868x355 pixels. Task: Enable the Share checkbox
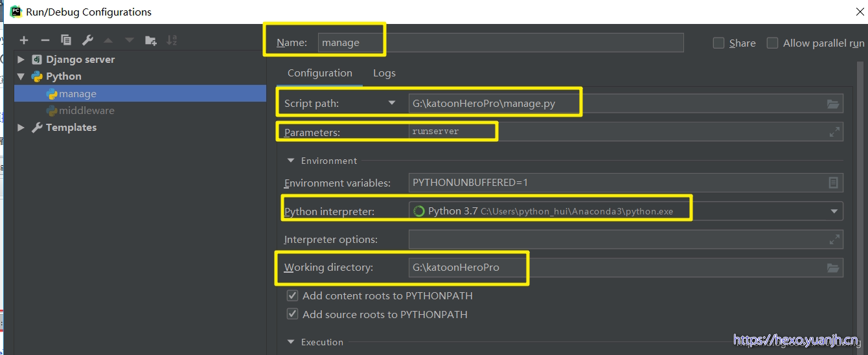pos(718,43)
